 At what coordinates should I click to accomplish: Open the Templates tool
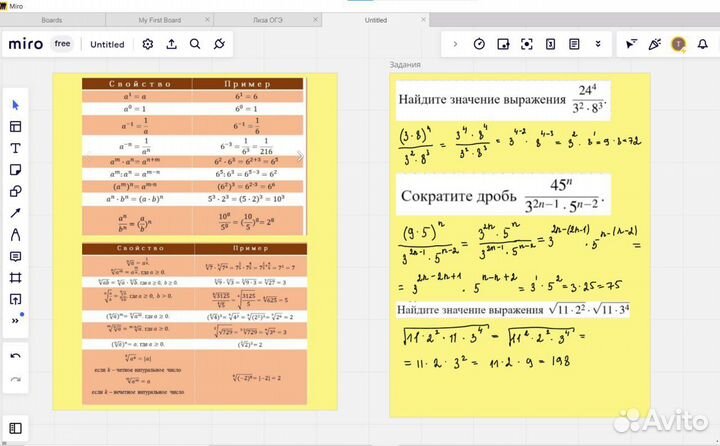15,126
